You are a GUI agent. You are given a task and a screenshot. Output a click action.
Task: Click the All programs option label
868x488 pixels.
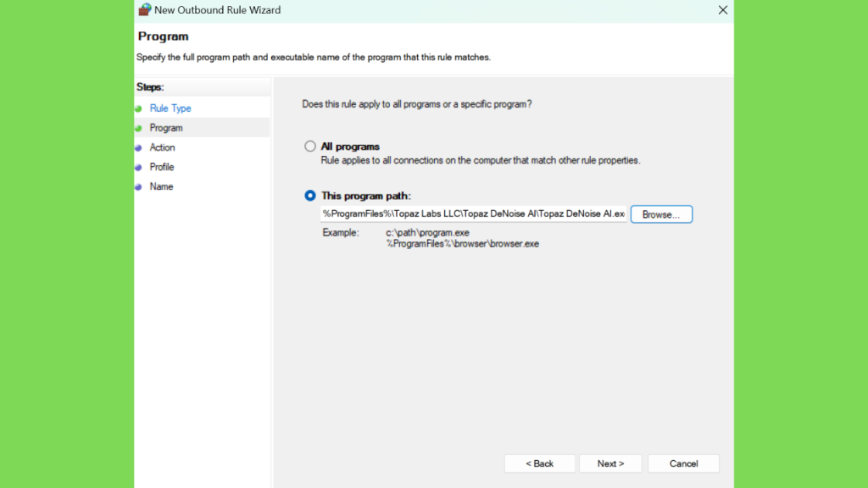(350, 147)
